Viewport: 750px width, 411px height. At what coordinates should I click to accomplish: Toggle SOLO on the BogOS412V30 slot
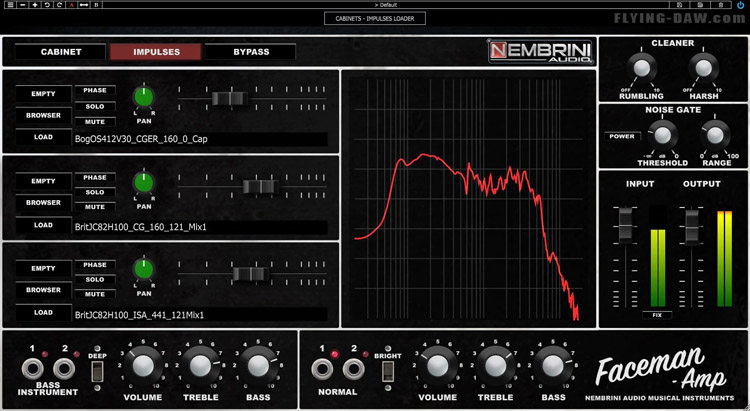pos(95,106)
